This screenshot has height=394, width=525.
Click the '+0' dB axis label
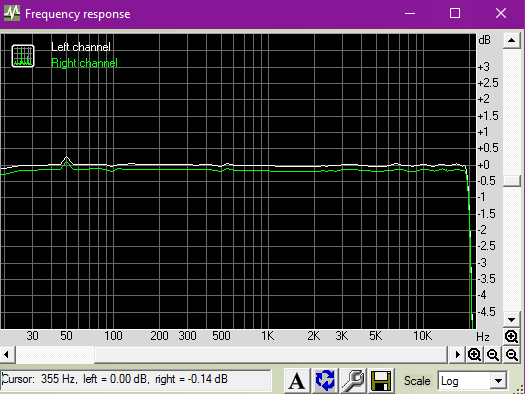click(484, 165)
